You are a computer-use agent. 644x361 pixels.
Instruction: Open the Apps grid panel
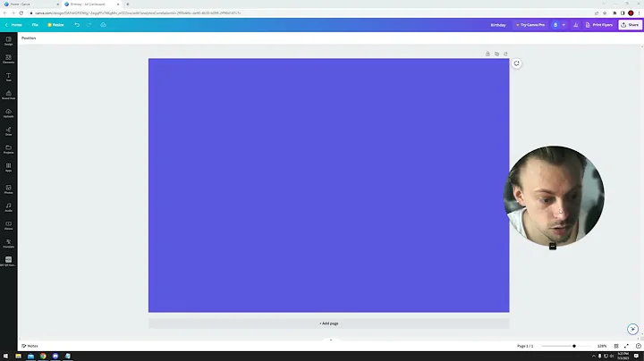point(8,167)
